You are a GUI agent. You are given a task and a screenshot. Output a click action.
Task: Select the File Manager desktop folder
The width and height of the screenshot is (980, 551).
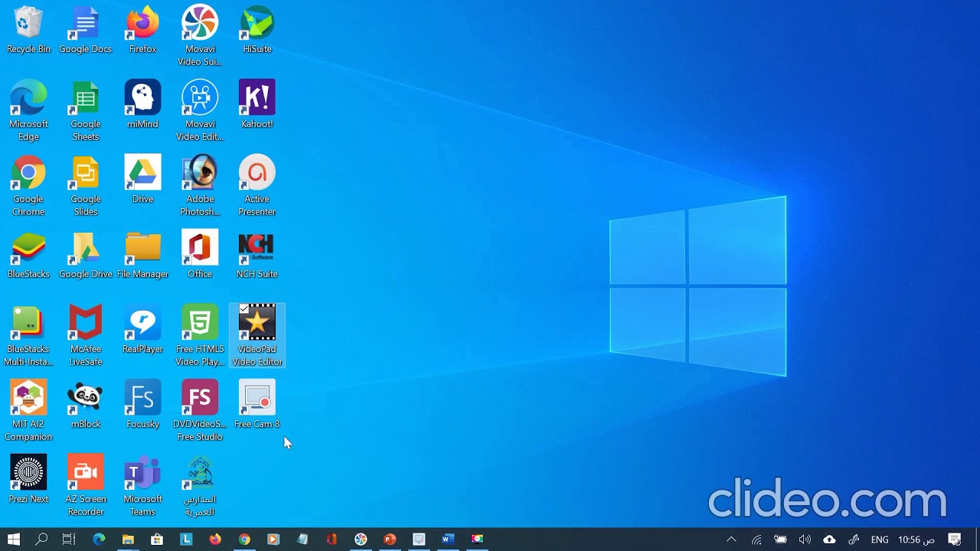[142, 255]
